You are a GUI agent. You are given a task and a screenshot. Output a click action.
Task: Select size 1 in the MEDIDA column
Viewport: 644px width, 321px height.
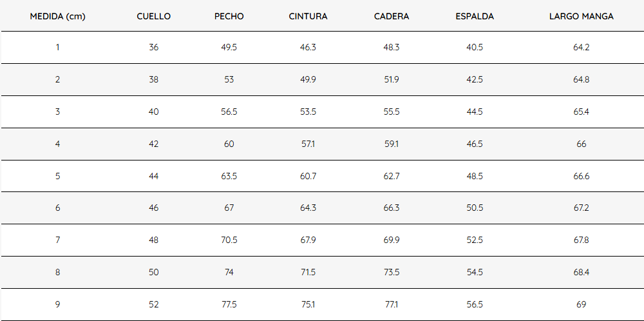(57, 48)
